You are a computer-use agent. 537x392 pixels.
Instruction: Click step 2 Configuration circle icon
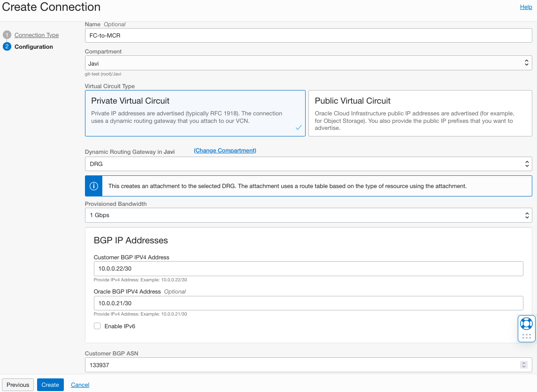point(7,47)
